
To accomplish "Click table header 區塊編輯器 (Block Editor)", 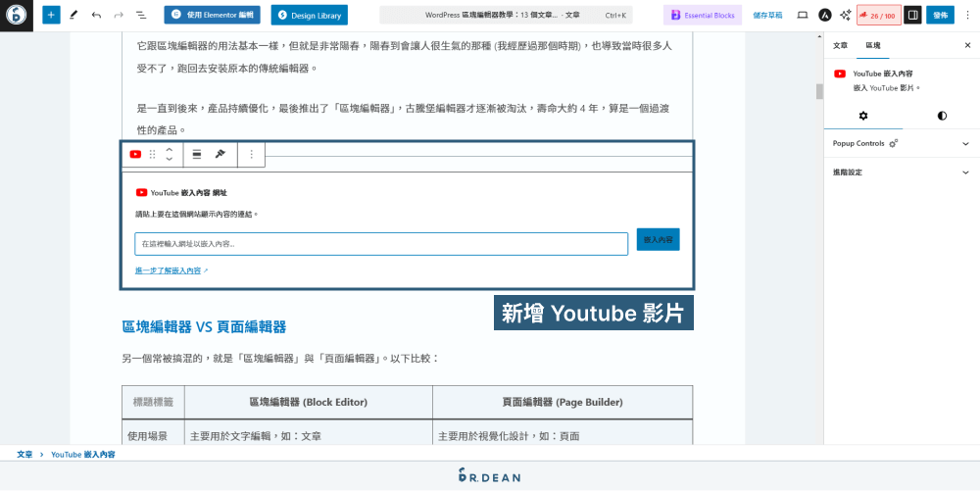I will point(308,402).
